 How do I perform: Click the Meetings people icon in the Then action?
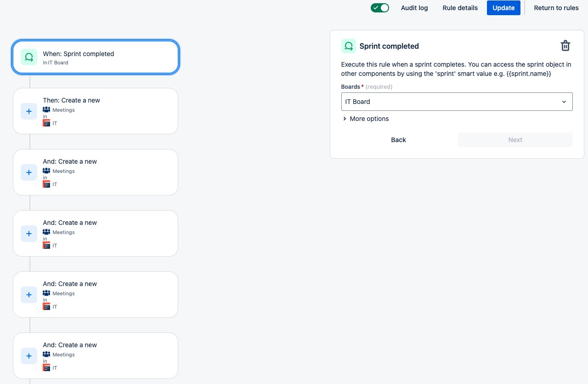point(46,110)
